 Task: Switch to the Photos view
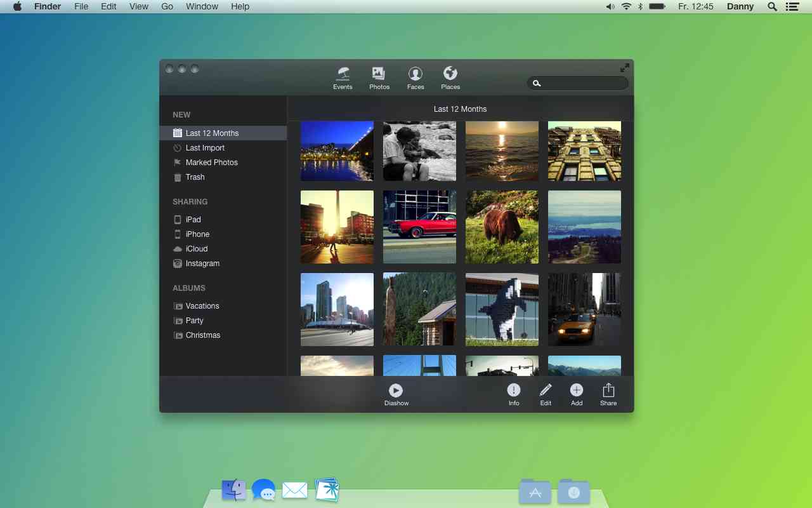pyautogui.click(x=379, y=77)
